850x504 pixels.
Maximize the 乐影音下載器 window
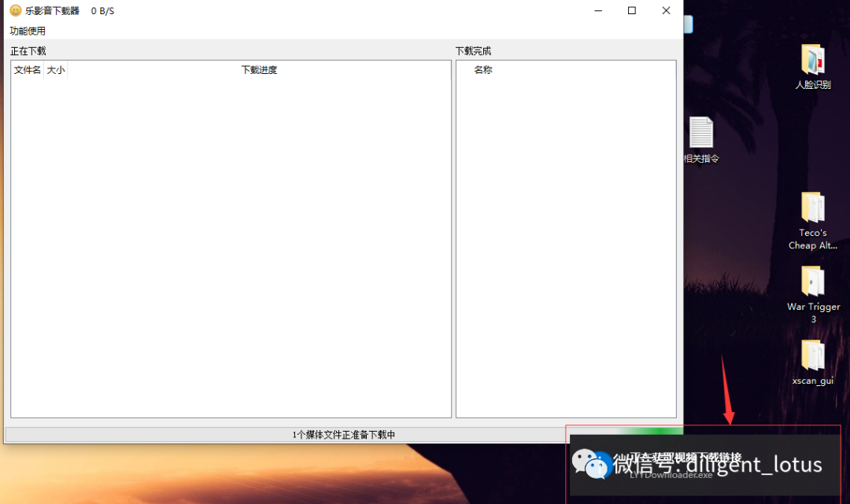click(x=631, y=10)
